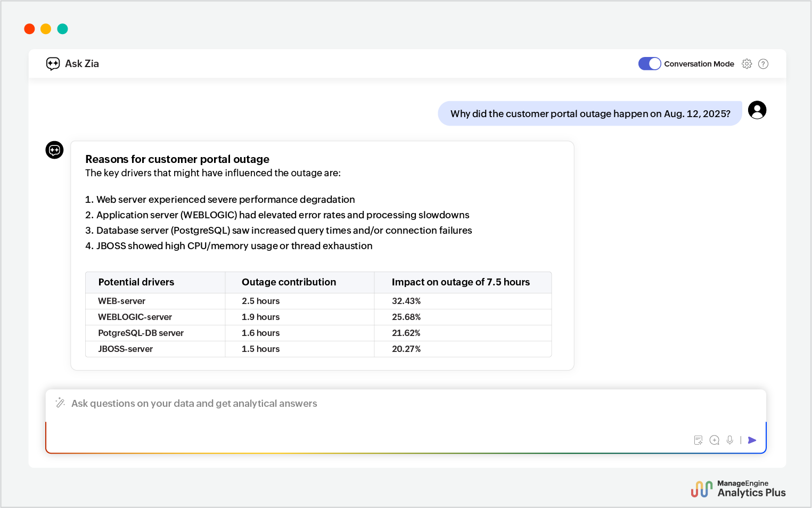This screenshot has width=812, height=508.
Task: Click the ManageEngine Analytics Plus logo
Action: pyautogui.click(x=738, y=488)
